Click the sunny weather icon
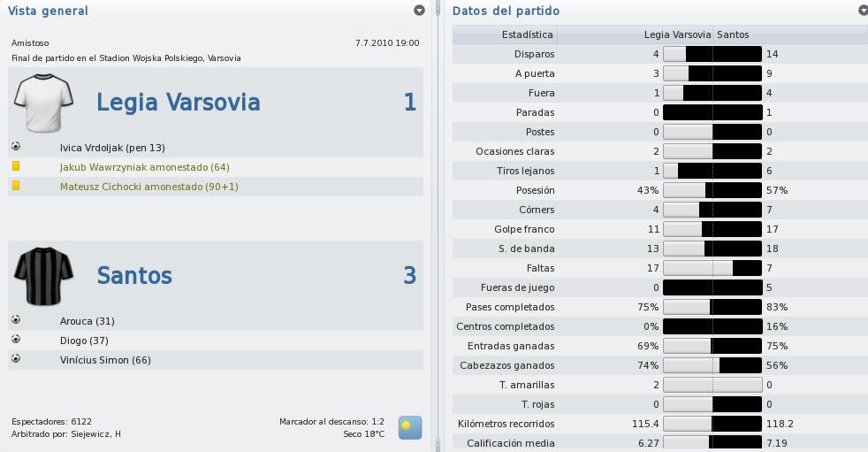 pyautogui.click(x=410, y=427)
